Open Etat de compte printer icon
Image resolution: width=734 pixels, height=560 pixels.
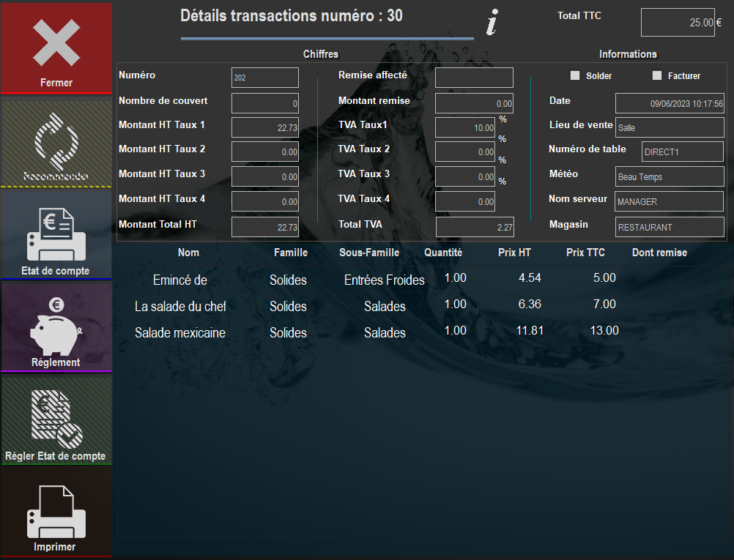[x=56, y=234]
